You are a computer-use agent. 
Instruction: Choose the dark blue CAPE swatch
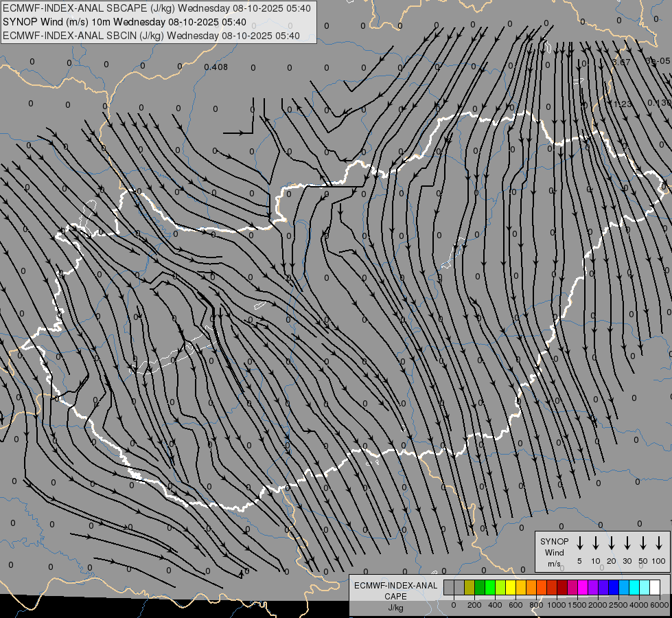tap(614, 587)
